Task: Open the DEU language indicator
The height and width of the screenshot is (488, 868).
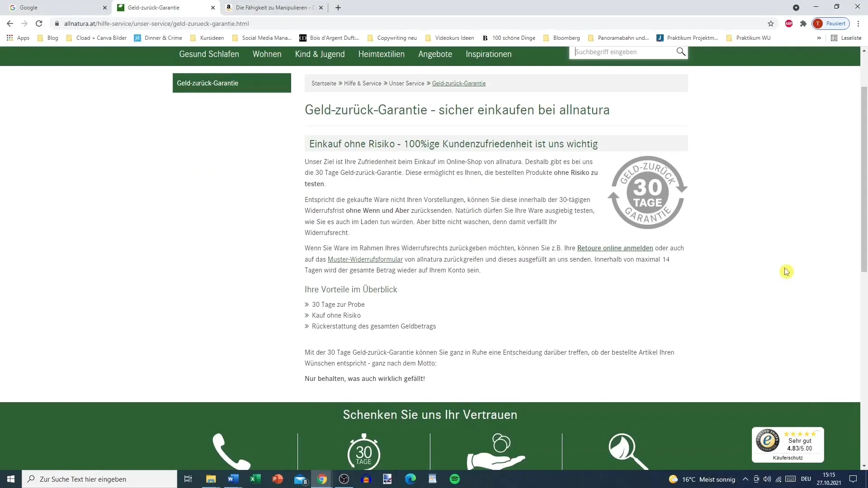Action: click(806, 479)
